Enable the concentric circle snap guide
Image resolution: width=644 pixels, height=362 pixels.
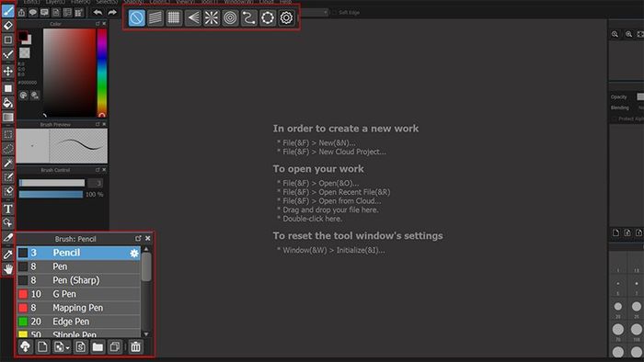(230, 17)
